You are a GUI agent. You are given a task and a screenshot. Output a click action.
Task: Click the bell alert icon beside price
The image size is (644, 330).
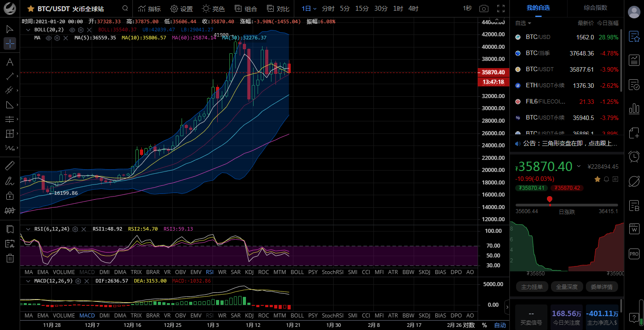pyautogui.click(x=606, y=179)
